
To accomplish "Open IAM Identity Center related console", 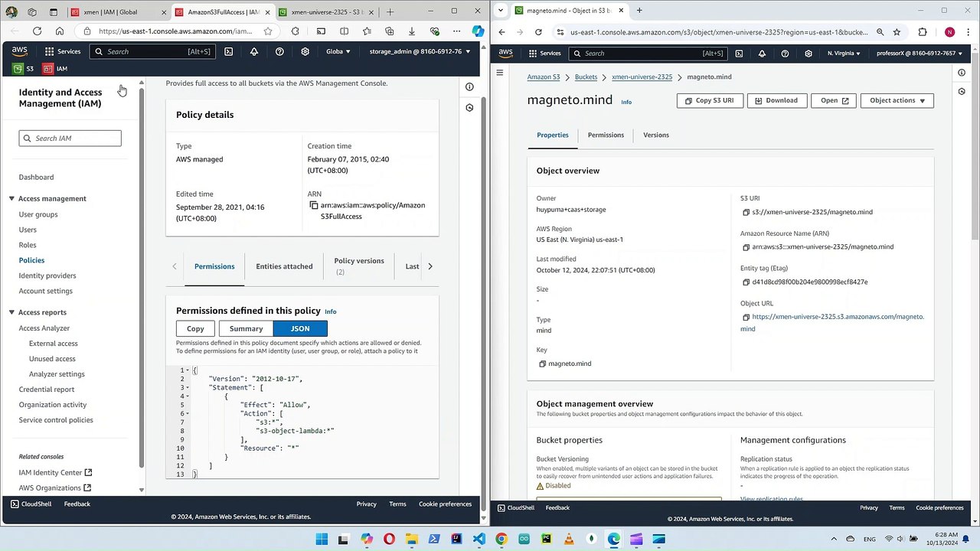I will tap(55, 473).
